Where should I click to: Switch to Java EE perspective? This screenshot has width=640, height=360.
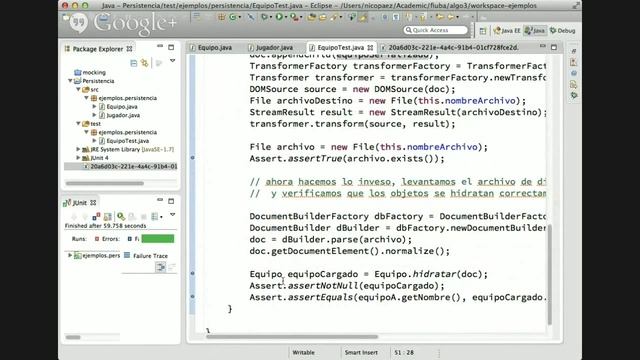pyautogui.click(x=507, y=31)
